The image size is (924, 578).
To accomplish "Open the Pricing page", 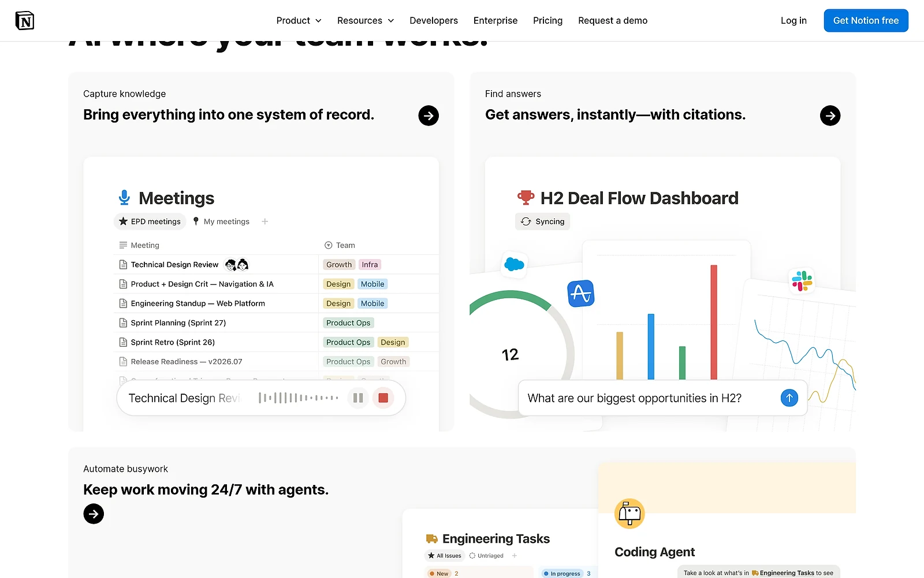I will [547, 21].
